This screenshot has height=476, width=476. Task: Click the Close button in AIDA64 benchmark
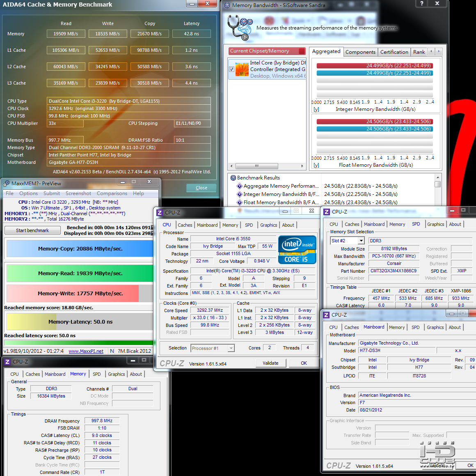(x=201, y=188)
